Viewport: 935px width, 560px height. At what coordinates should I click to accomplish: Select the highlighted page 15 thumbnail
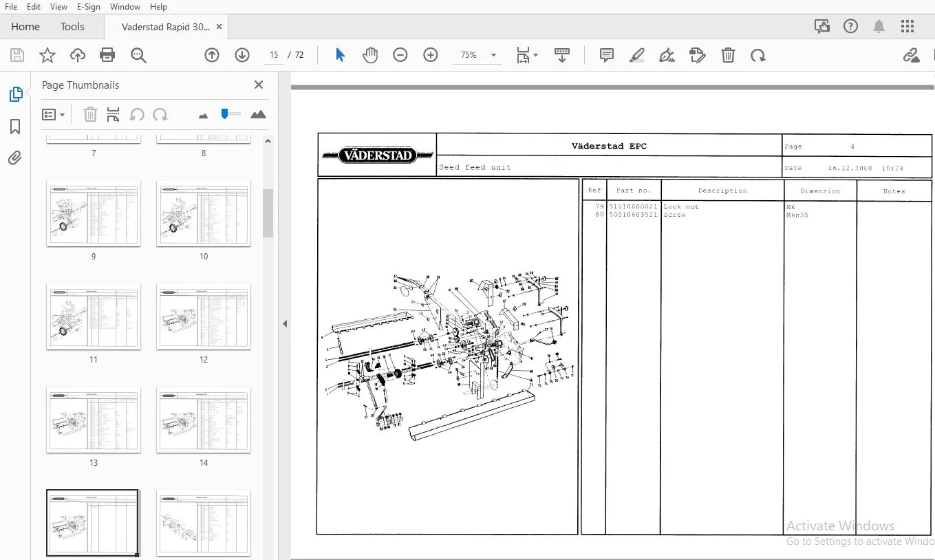(x=93, y=523)
